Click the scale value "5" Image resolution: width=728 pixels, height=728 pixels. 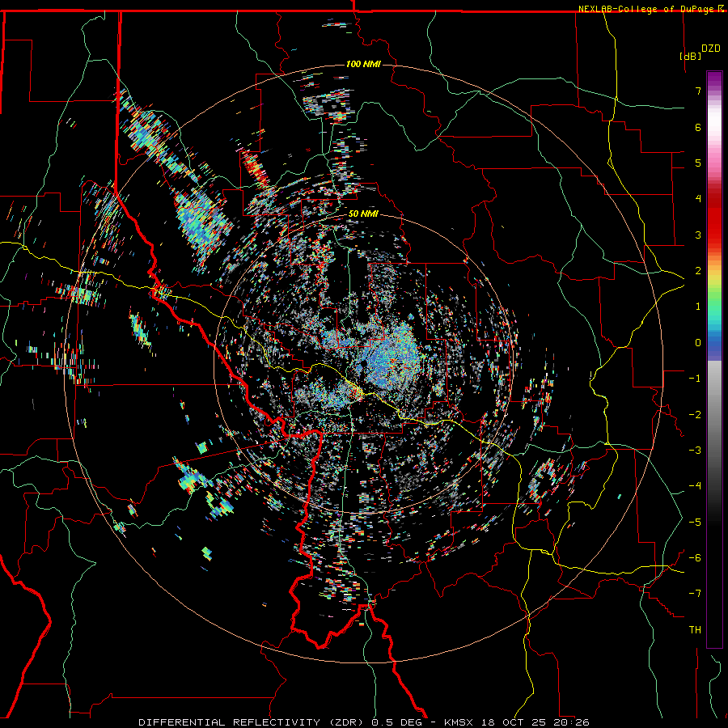pos(698,163)
